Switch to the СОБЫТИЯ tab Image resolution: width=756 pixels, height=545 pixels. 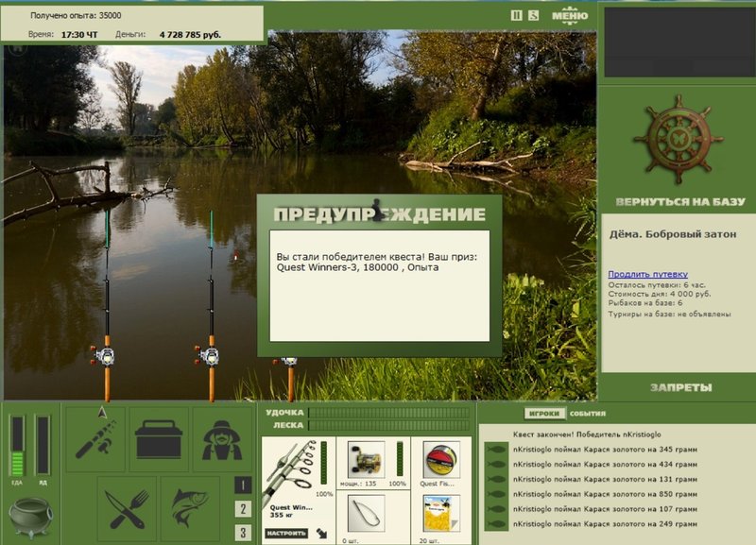click(587, 414)
